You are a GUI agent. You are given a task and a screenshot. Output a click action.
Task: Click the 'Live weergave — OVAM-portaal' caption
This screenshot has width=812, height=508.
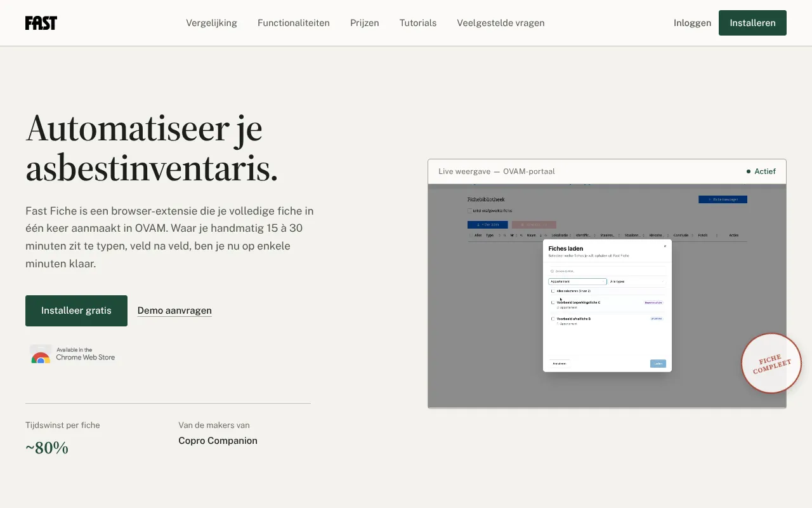tap(497, 171)
